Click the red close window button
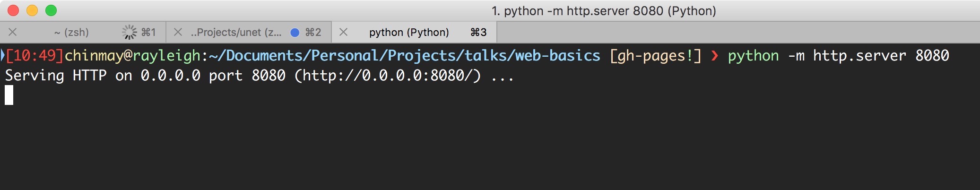 [x=13, y=10]
